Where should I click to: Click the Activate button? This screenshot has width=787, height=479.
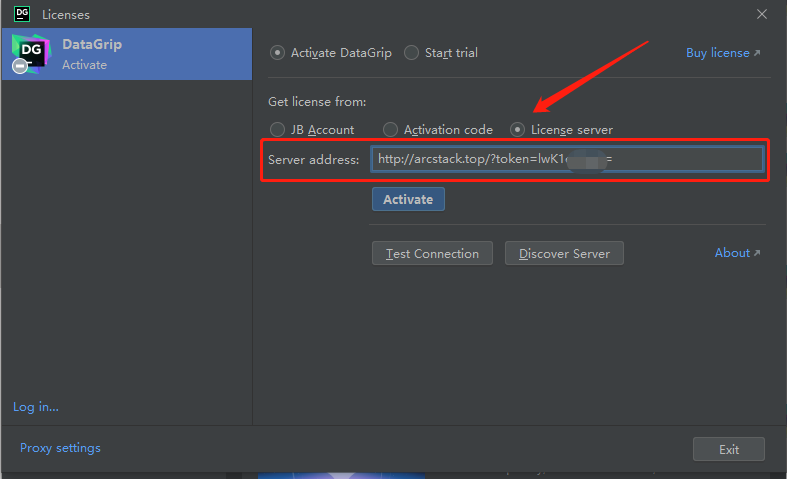[x=408, y=199]
